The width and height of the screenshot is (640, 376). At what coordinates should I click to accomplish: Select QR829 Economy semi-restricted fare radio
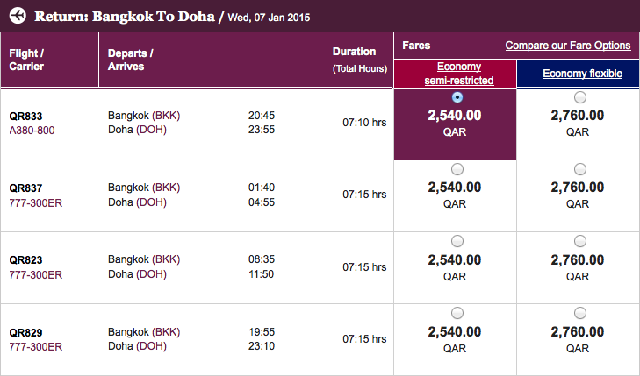(457, 313)
